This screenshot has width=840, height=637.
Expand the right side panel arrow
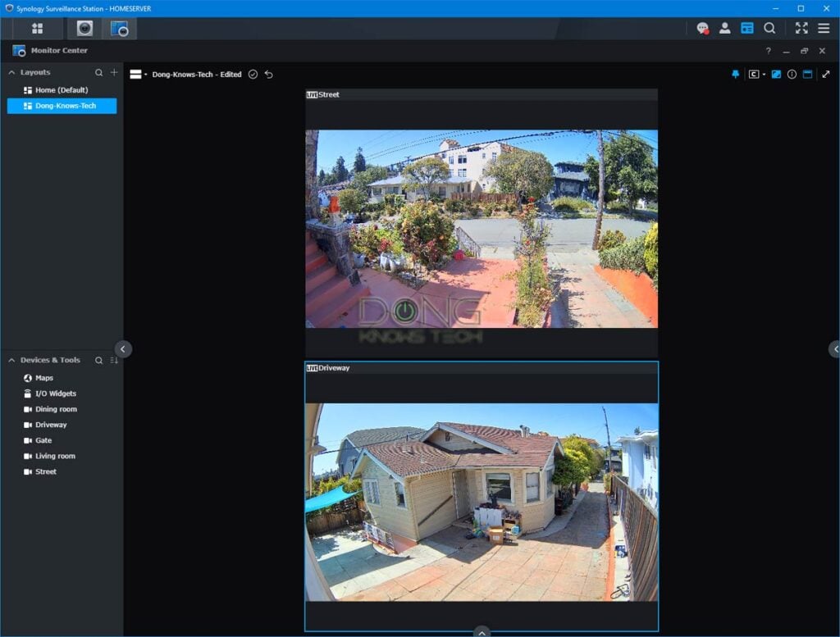pos(834,349)
